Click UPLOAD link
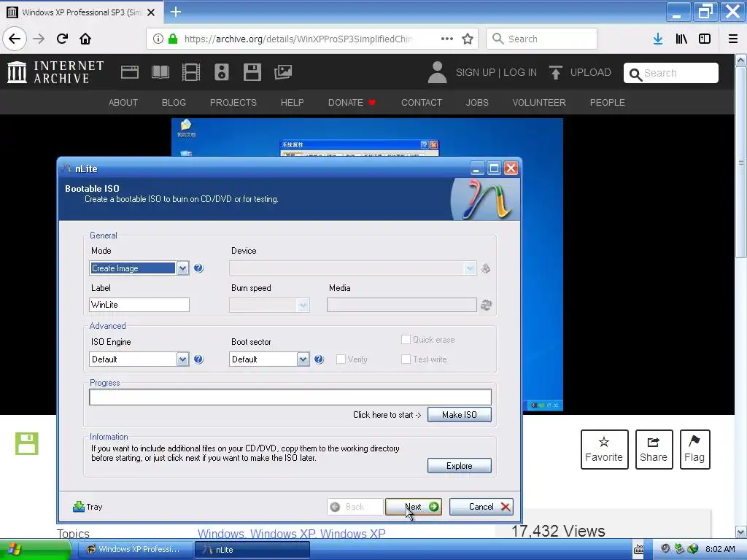Viewport: 747px width, 560px height. point(590,72)
